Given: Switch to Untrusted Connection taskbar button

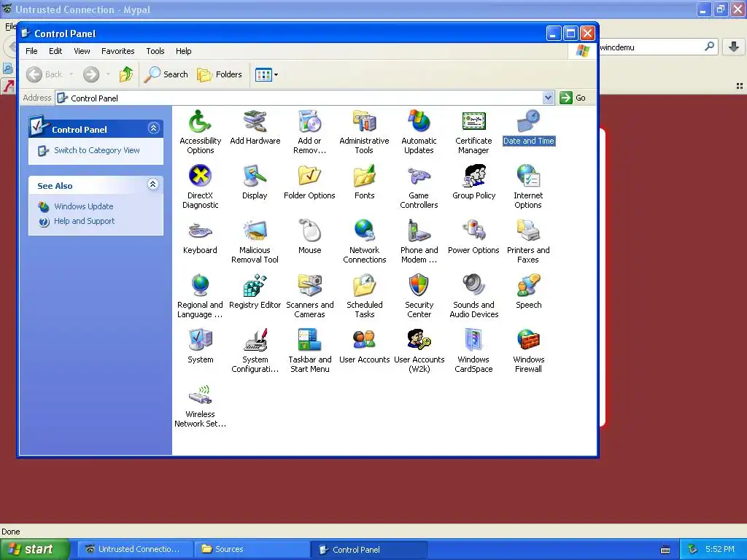Looking at the screenshot, I should [x=135, y=549].
